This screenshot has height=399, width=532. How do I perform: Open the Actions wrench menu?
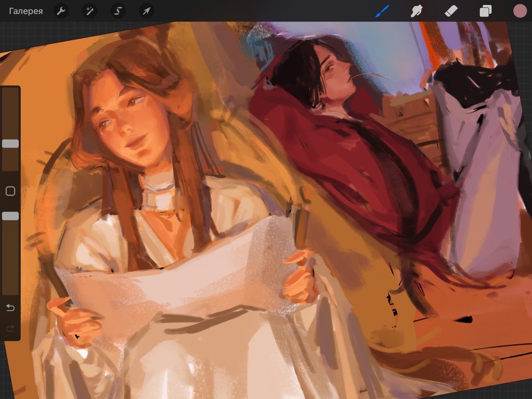(x=61, y=11)
